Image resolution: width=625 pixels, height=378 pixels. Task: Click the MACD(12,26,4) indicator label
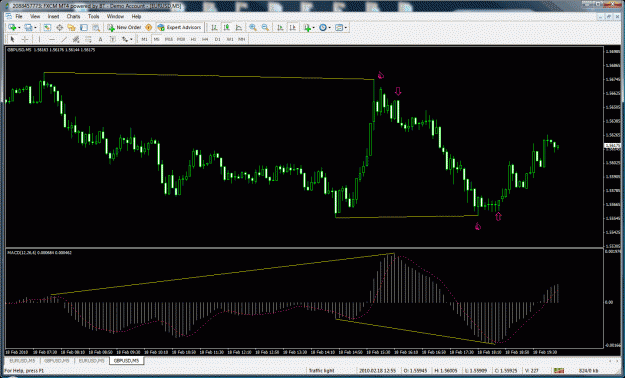(x=40, y=253)
